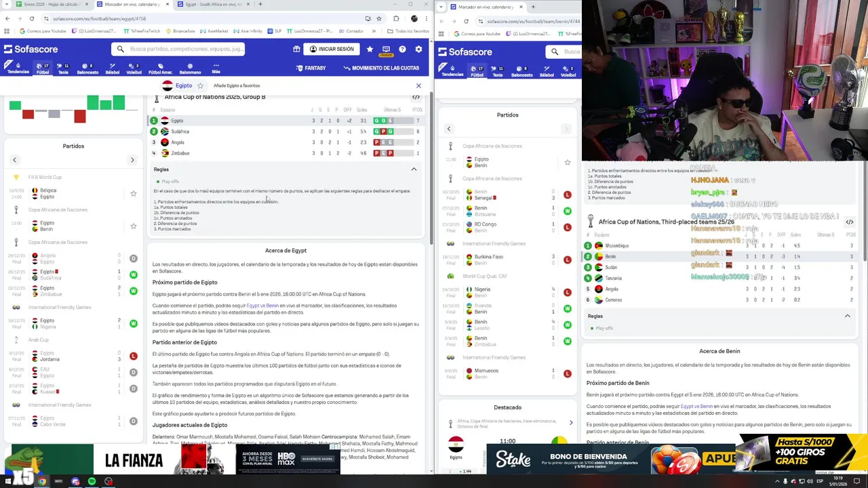868x488 pixels.
Task: Open the 'Egypt vs Benin' link in right article
Action: (x=696, y=407)
